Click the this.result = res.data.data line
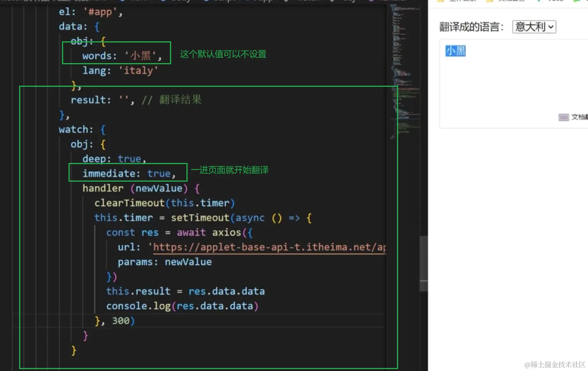 click(185, 291)
